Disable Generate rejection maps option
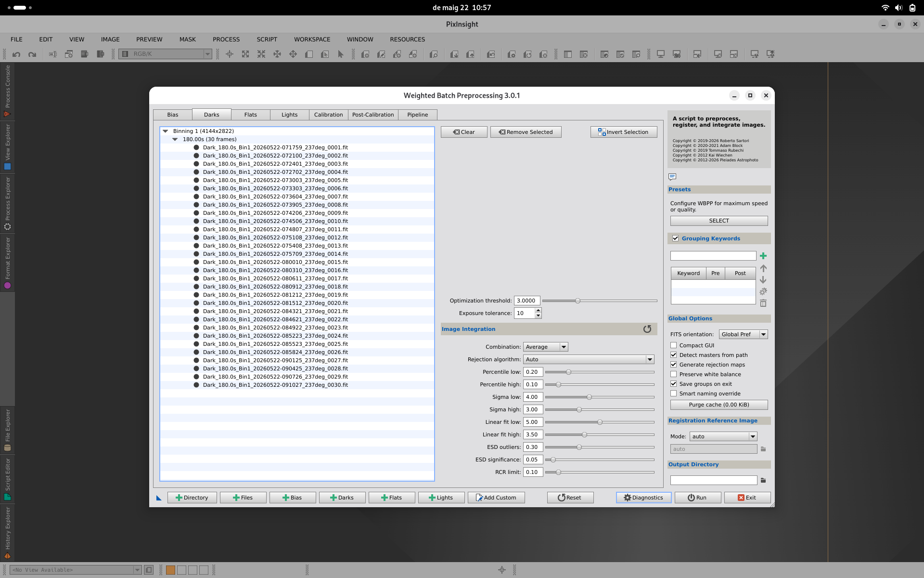Screen dimensions: 924x578 coord(674,365)
